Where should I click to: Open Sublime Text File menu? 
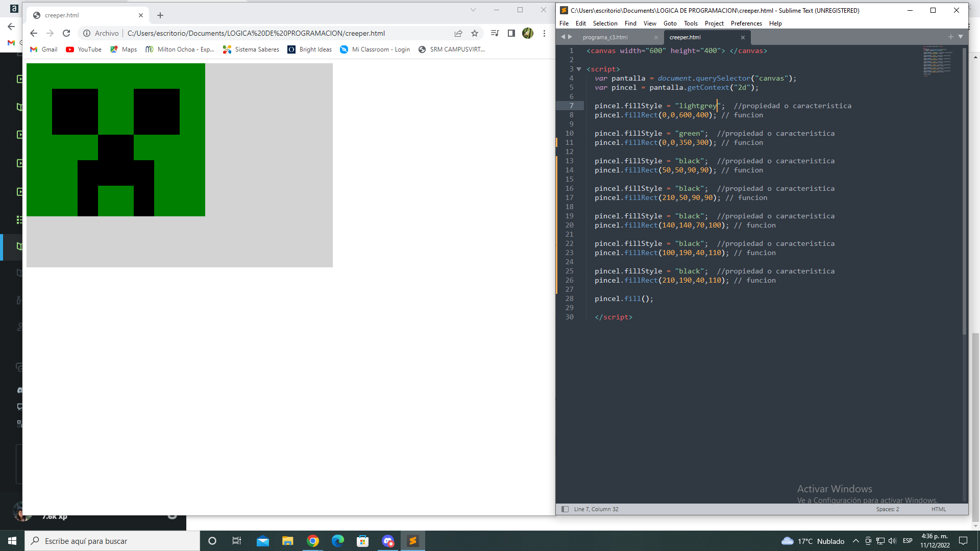(564, 23)
